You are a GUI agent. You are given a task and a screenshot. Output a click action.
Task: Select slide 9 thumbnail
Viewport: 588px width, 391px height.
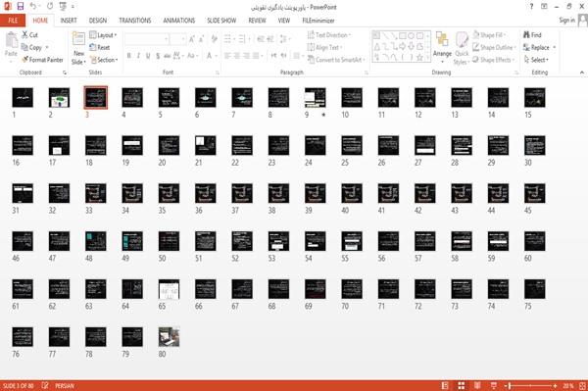[315, 97]
